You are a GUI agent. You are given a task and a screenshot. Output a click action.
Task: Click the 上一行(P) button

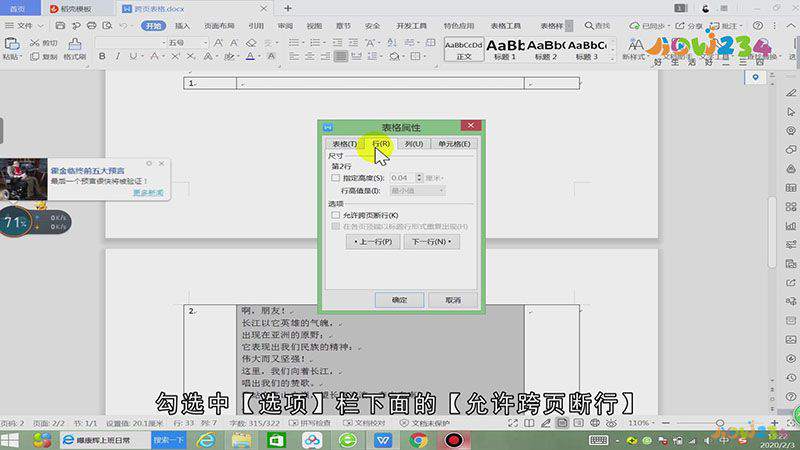click(x=373, y=242)
